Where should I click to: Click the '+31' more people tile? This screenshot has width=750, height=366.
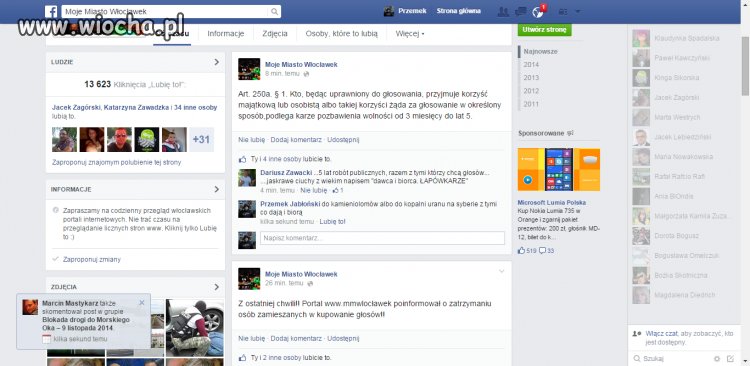pos(201,140)
